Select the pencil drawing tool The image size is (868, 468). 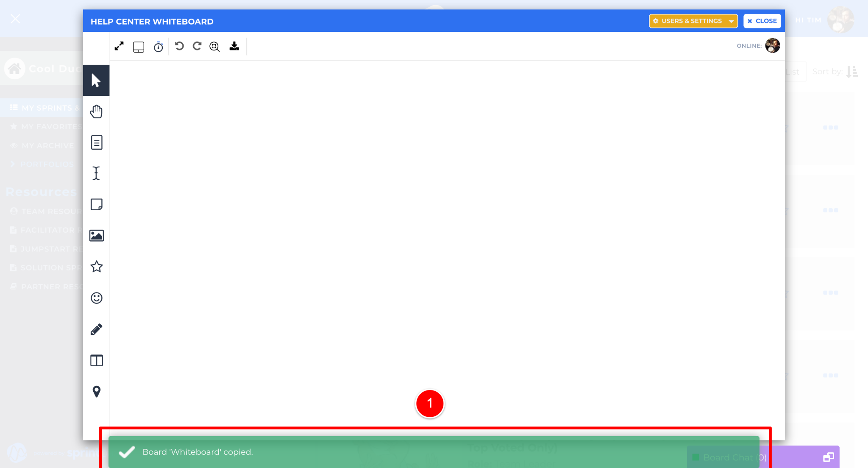pos(96,329)
